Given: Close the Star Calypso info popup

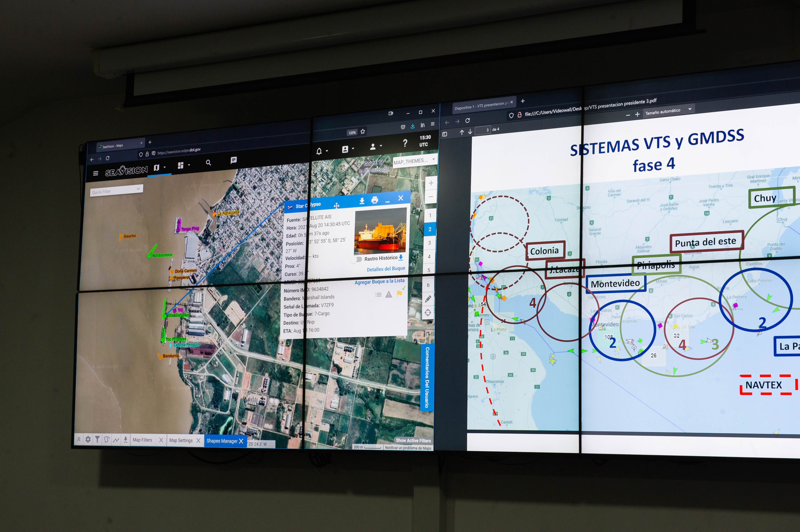Looking at the screenshot, I should [401, 198].
